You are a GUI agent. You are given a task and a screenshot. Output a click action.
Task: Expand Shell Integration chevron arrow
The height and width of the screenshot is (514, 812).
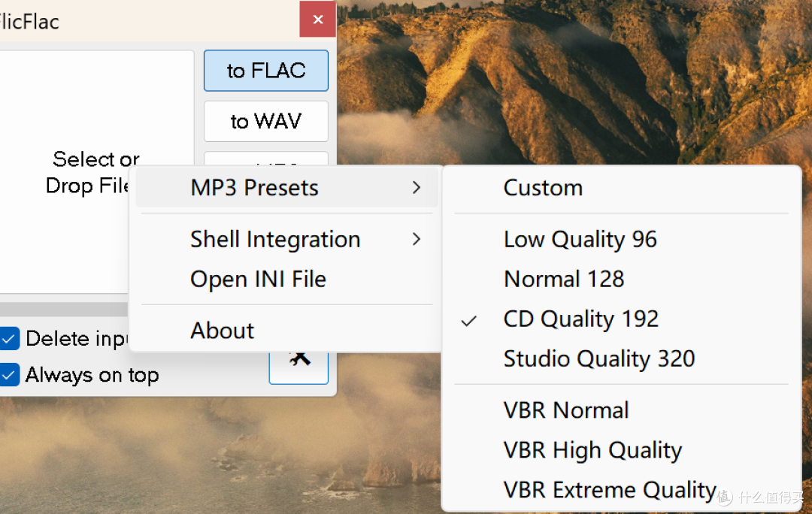coord(417,239)
